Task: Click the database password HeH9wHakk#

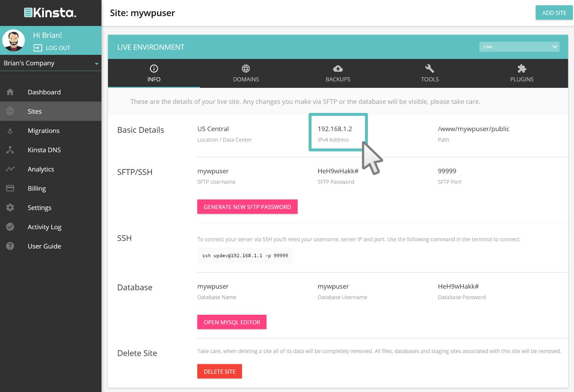Action: [458, 286]
